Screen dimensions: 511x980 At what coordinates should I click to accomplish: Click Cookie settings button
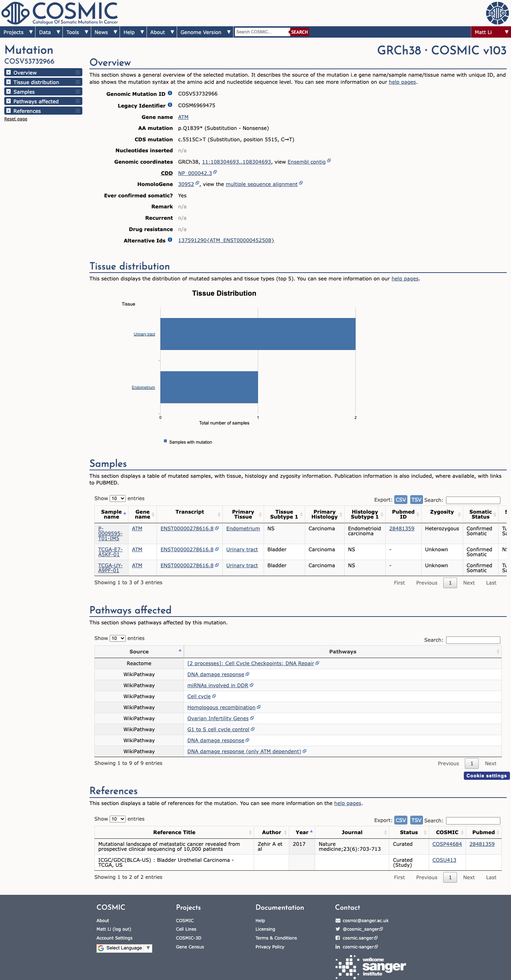click(x=486, y=776)
